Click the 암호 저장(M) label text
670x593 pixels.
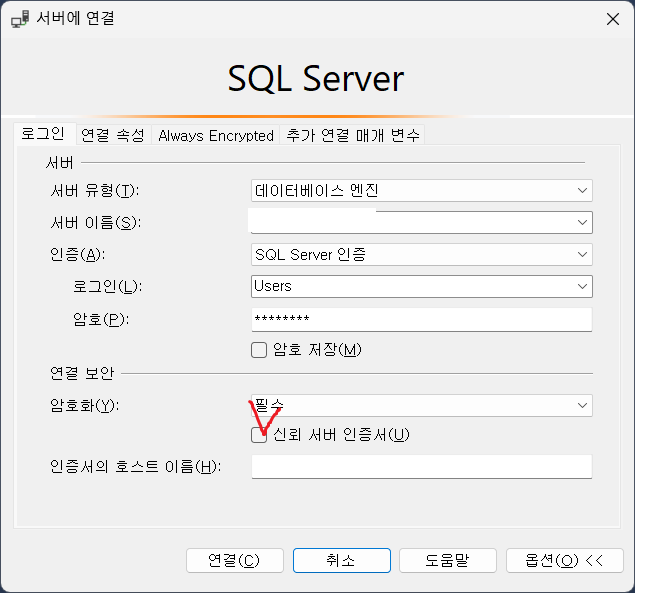317,350
